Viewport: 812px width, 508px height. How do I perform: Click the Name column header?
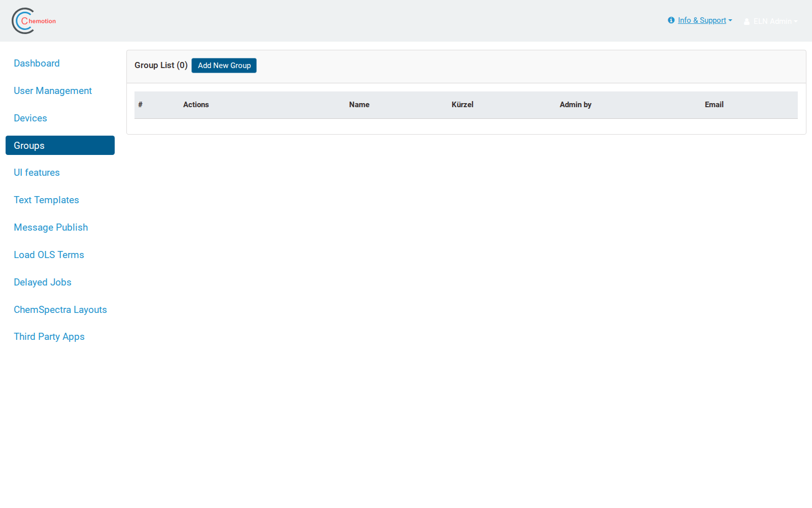click(x=359, y=105)
